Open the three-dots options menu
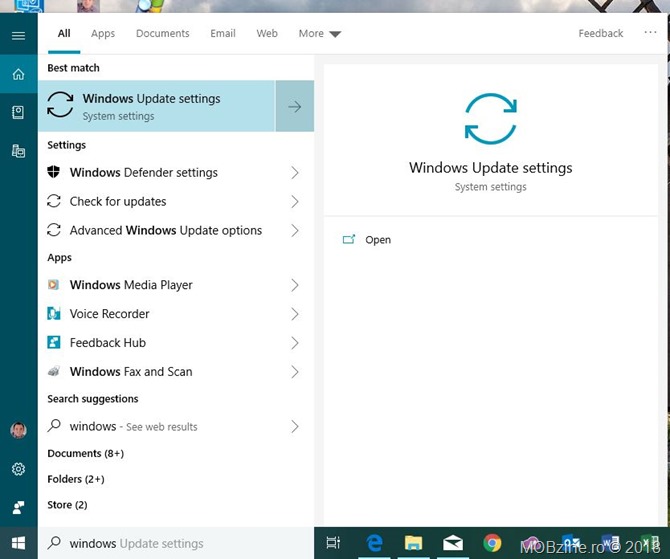This screenshot has height=559, width=670. click(x=650, y=32)
